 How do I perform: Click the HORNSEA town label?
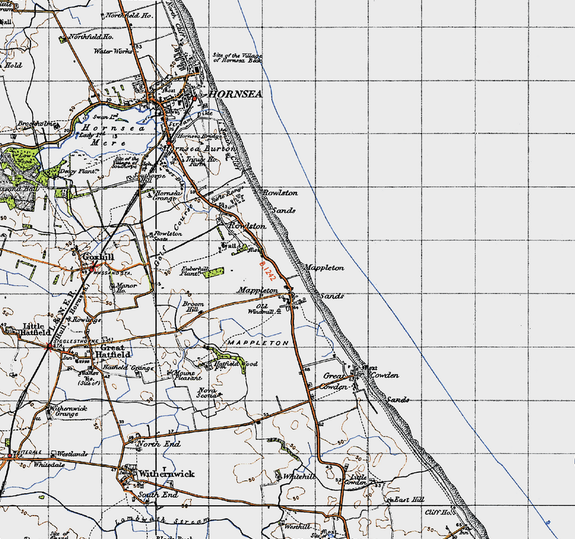pyautogui.click(x=235, y=94)
